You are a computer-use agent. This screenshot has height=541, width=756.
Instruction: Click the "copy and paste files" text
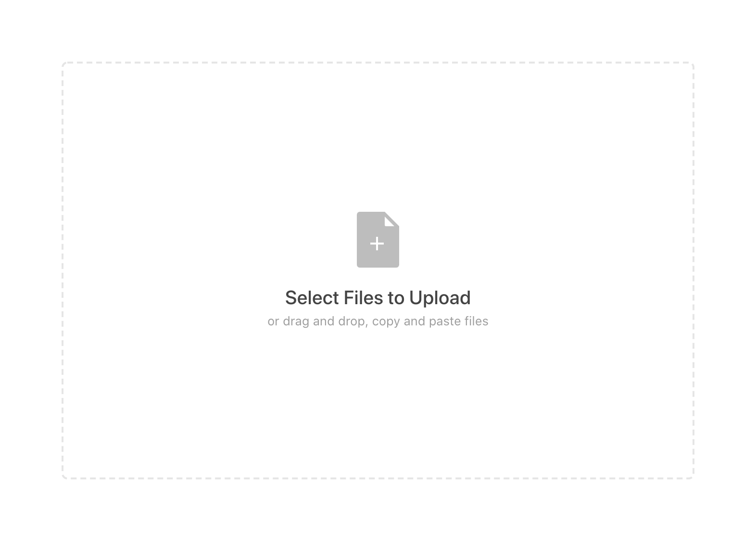coord(430,321)
